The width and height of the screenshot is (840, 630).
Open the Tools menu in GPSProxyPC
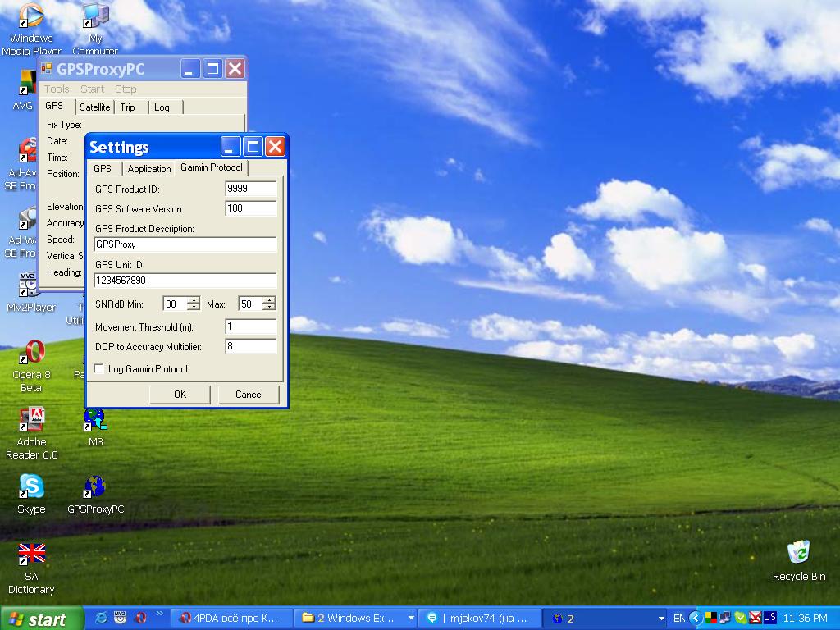tap(57, 89)
